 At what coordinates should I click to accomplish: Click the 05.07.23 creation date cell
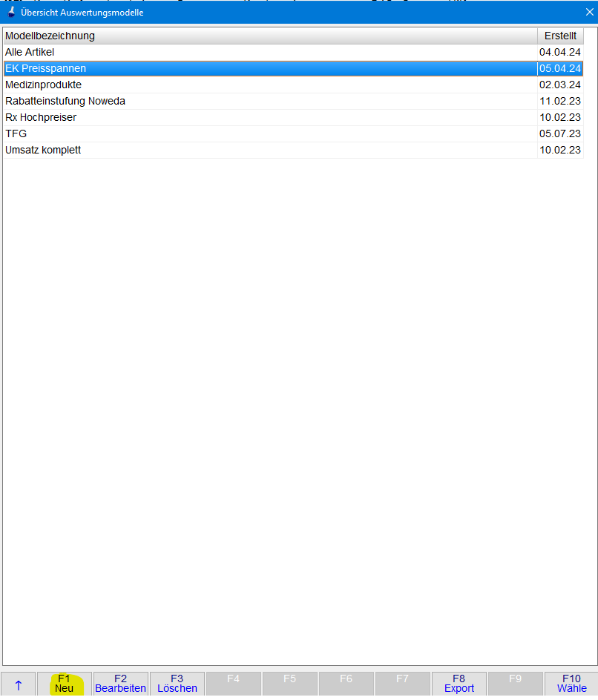[560, 133]
